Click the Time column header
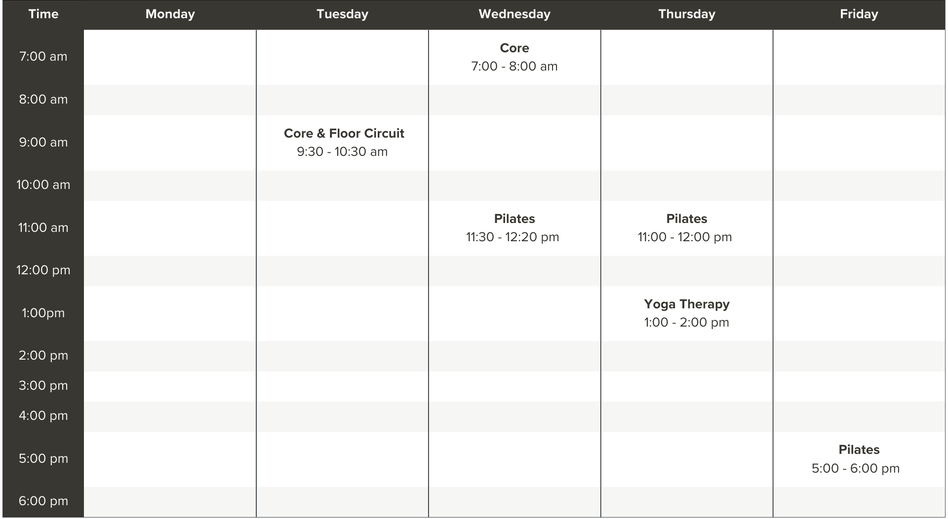 (43, 14)
